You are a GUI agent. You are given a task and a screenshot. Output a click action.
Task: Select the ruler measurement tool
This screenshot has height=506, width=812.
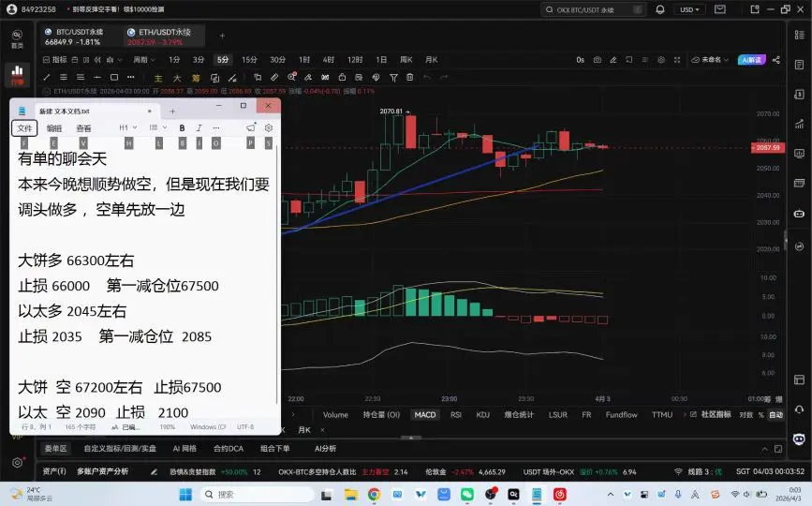274,77
